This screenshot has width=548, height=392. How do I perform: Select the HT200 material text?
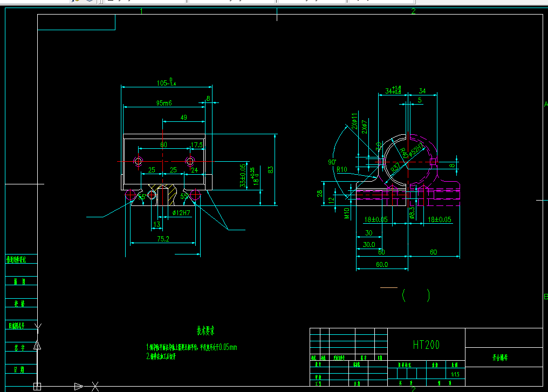click(426, 345)
